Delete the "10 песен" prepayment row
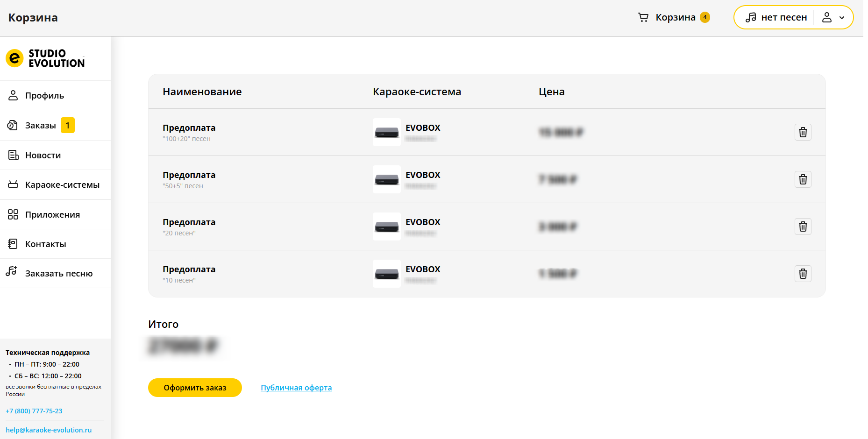This screenshot has width=868, height=439. (803, 274)
